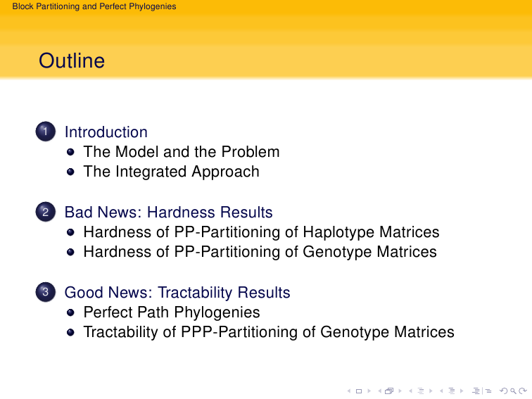Click the numbered ball 1 bullet
Screen dimensions: 532x399
click(x=46, y=132)
